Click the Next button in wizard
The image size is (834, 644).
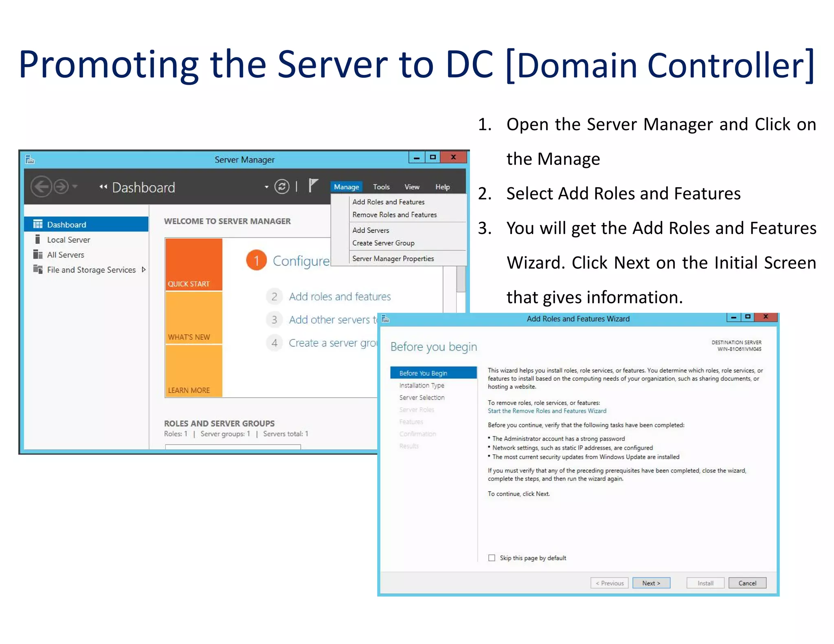(x=651, y=583)
